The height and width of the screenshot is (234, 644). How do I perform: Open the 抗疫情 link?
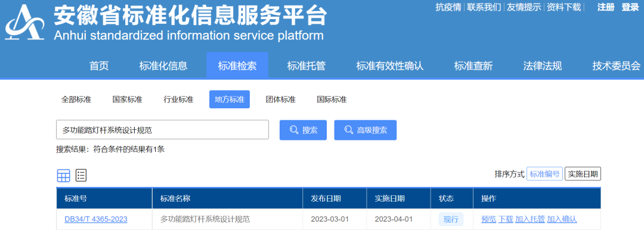tap(448, 7)
